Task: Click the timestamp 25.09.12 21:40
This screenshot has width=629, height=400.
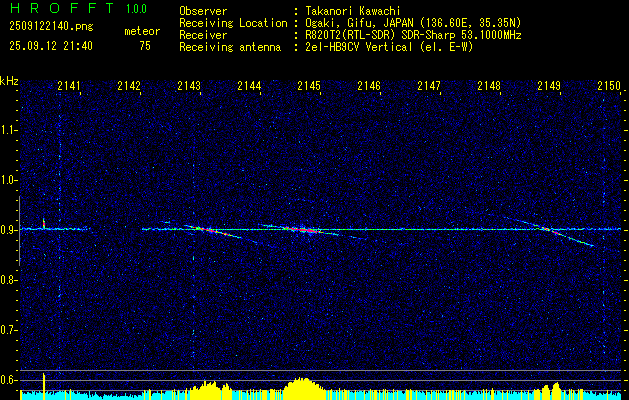Action: coord(51,46)
